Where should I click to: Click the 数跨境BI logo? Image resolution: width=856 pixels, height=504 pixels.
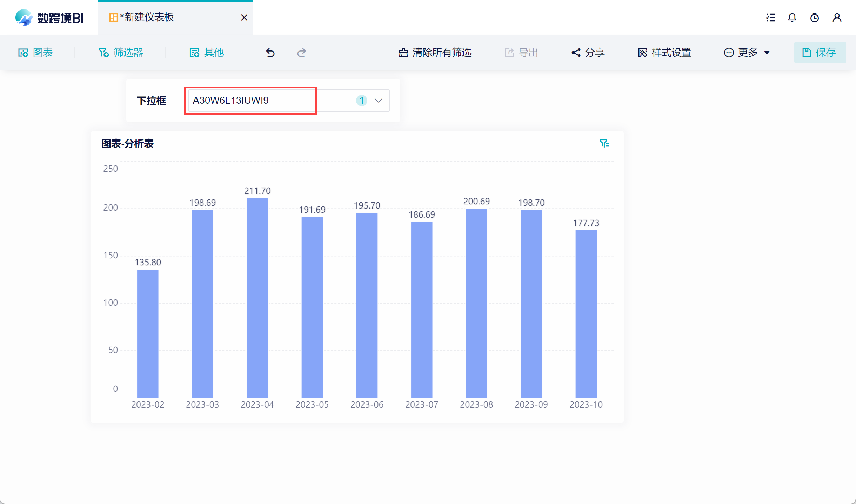[x=49, y=18]
